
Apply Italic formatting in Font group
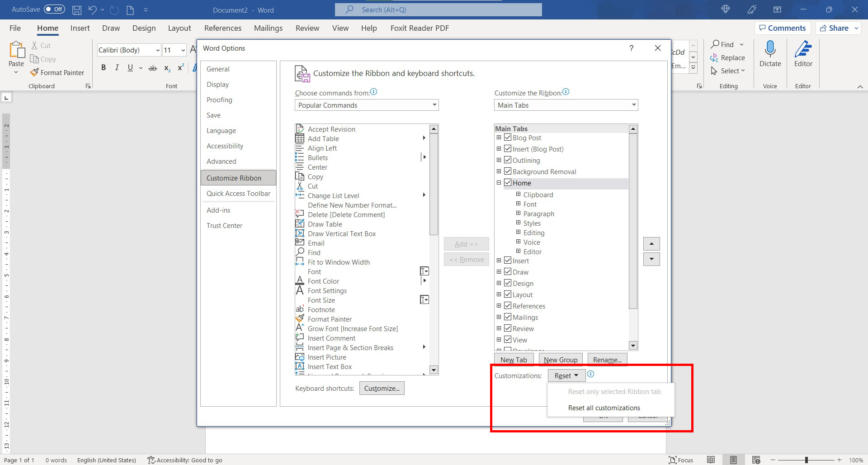[117, 68]
